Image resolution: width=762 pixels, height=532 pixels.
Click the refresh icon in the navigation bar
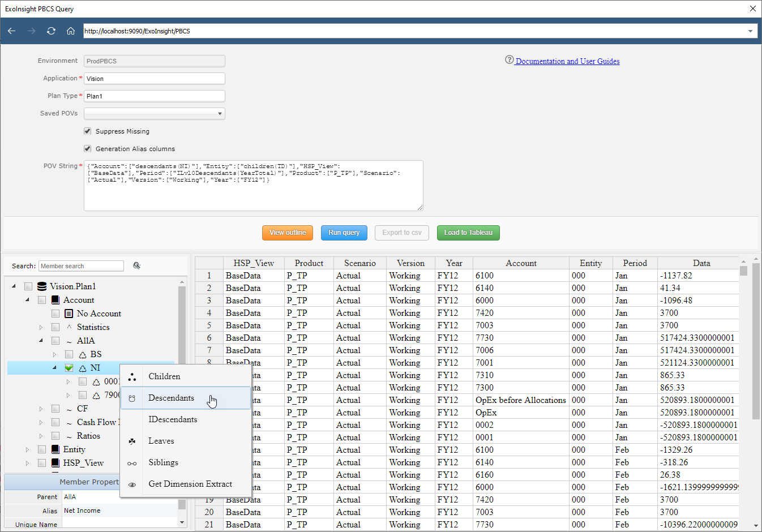coord(51,31)
